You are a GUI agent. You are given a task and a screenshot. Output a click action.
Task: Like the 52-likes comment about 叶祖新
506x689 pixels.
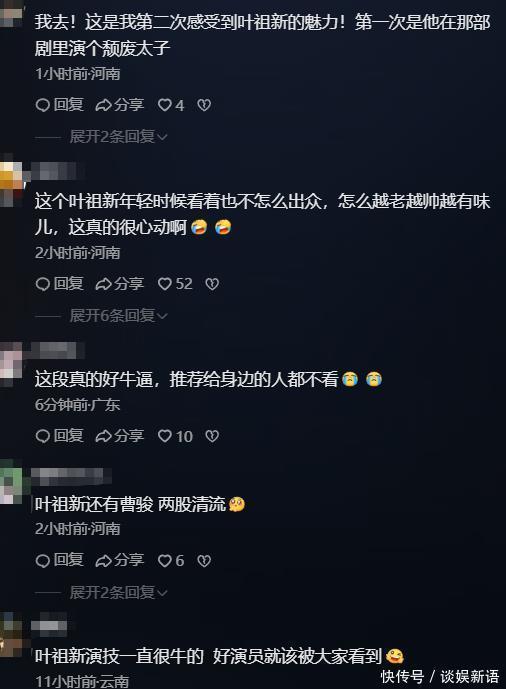tap(175, 284)
